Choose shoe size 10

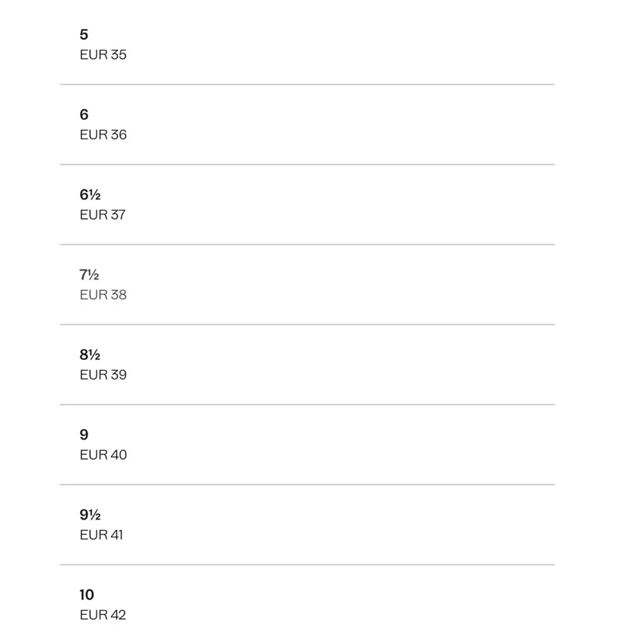tap(86, 594)
